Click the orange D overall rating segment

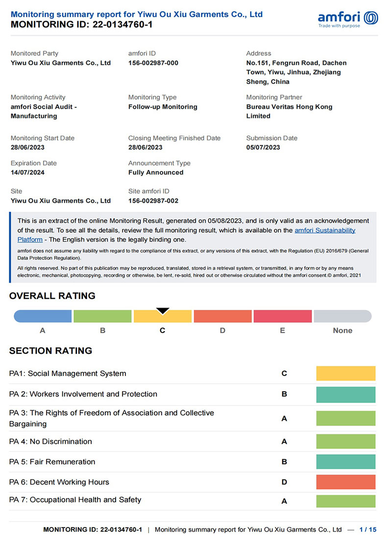[222, 316]
